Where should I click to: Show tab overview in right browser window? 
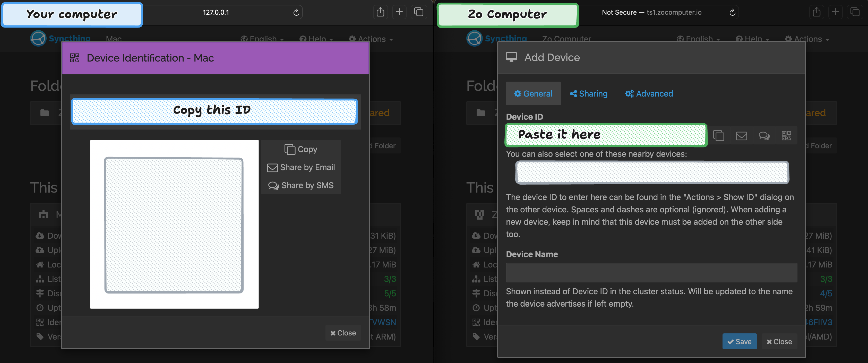(855, 12)
